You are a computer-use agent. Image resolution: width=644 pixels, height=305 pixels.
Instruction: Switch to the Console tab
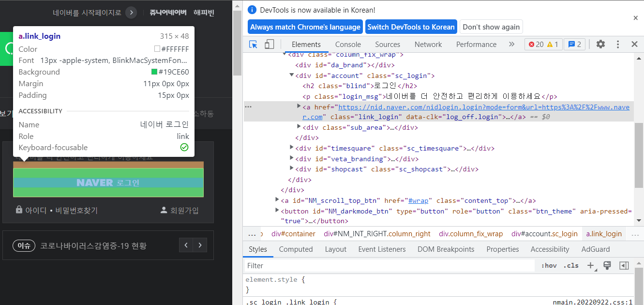tap(348, 44)
